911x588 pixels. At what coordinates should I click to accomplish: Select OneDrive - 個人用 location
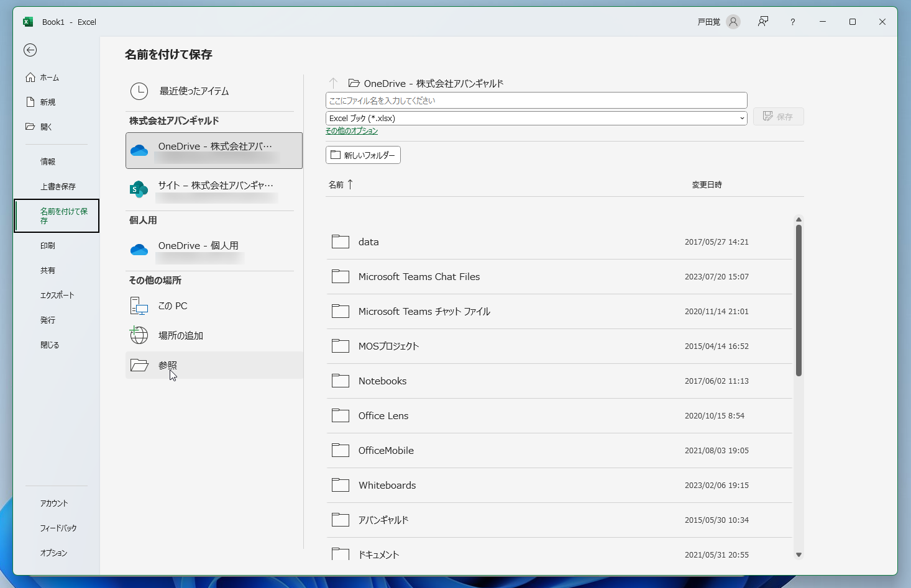pyautogui.click(x=214, y=250)
